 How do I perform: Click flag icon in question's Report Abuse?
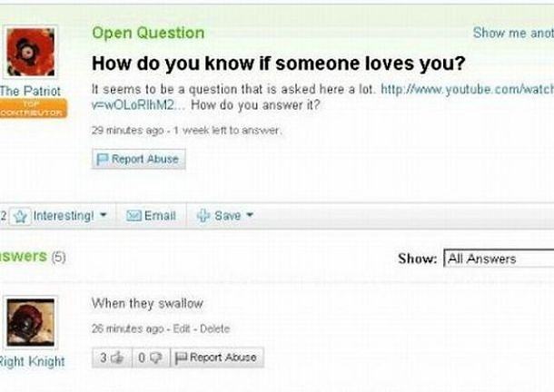pyautogui.click(x=102, y=160)
